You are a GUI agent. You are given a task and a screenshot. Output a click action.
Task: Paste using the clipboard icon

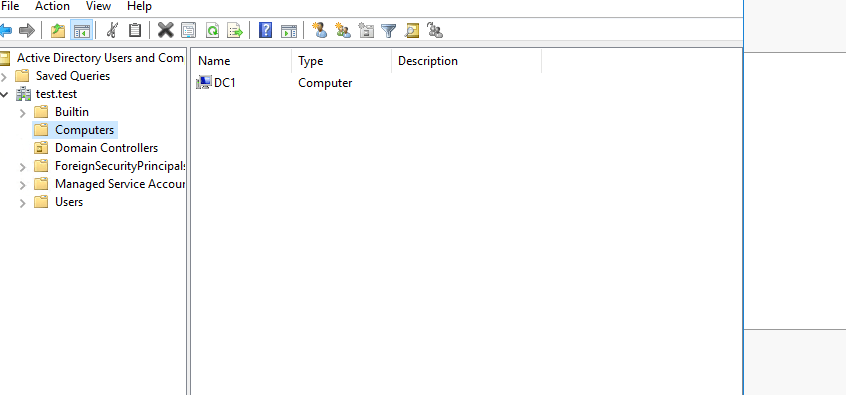[x=135, y=30]
